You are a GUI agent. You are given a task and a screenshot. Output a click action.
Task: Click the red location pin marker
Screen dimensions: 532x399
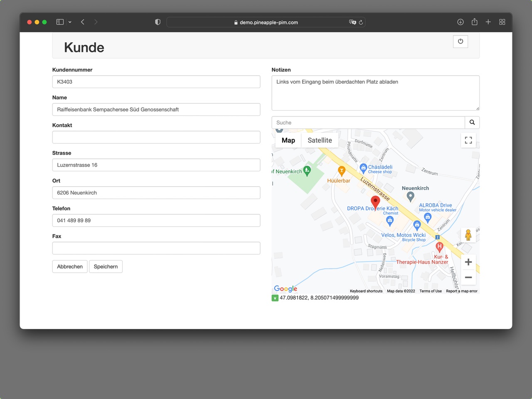[375, 202]
